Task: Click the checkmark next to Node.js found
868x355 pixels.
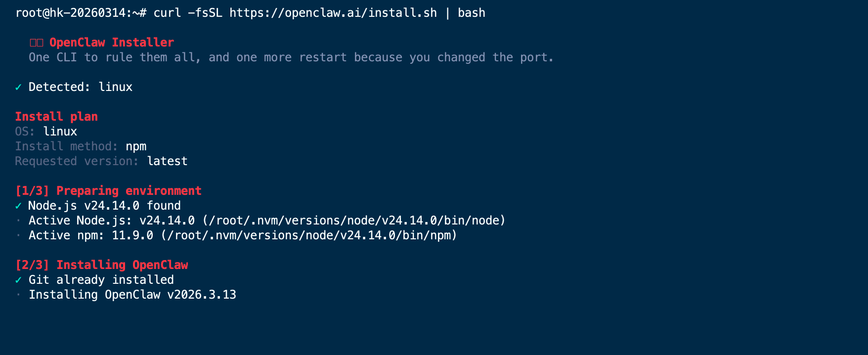Action: 18,206
